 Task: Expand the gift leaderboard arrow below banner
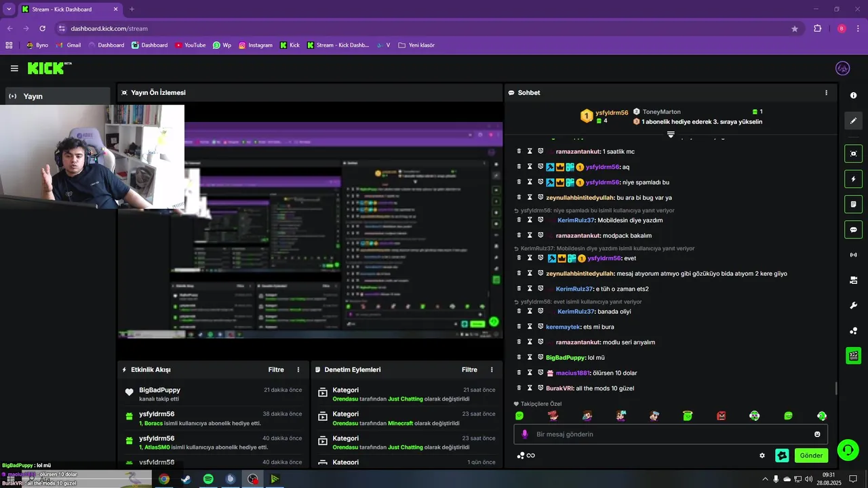[671, 134]
